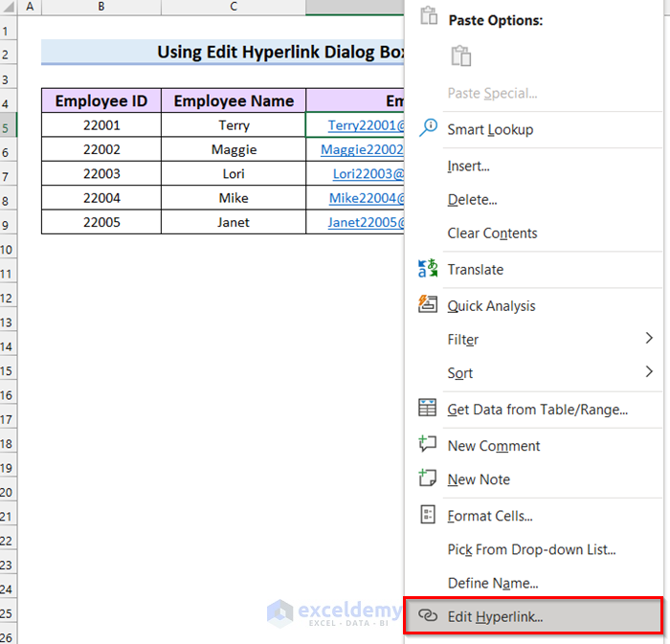670x644 pixels.
Task: Click the Format Cells icon
Action: [428, 514]
